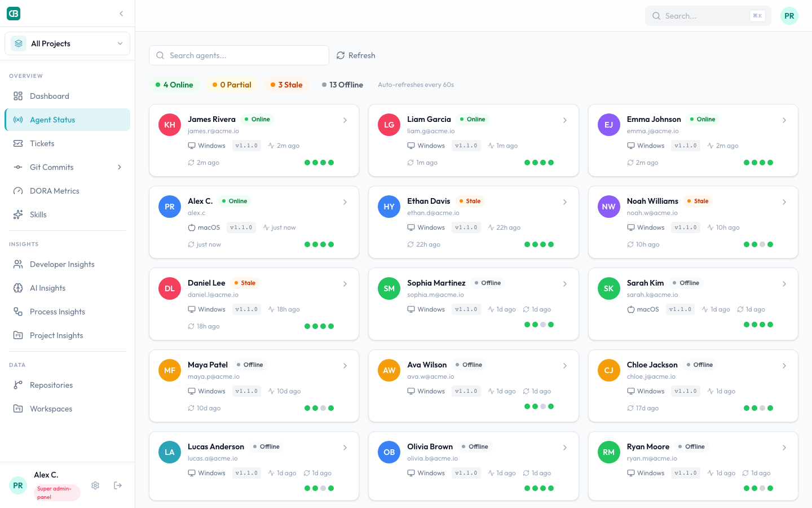This screenshot has height=508, width=812.
Task: Expand the James Rivera card chevron
Action: pyautogui.click(x=345, y=120)
